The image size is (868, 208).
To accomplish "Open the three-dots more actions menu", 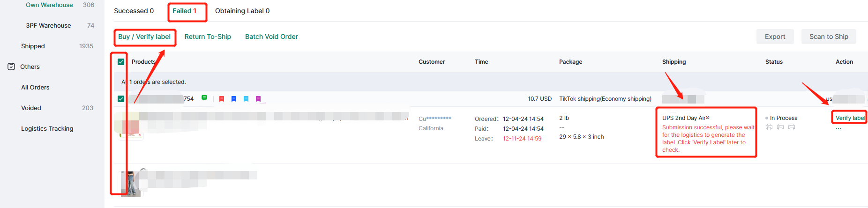I will [838, 128].
